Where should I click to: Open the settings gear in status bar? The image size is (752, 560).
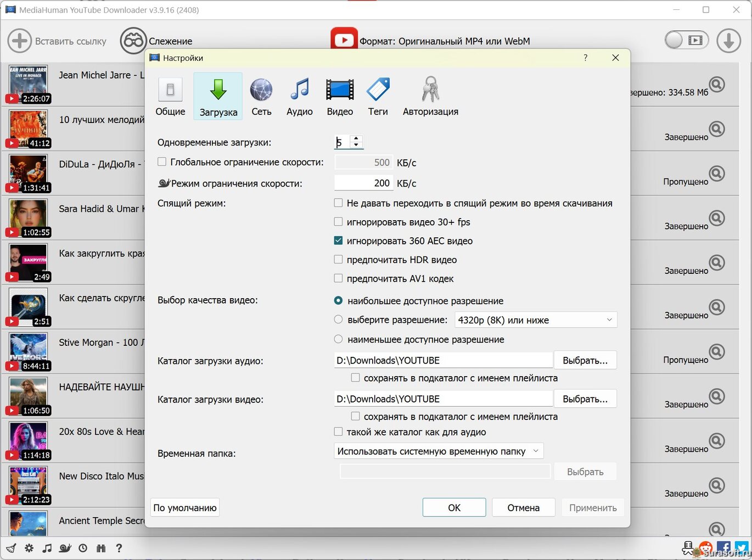point(29,548)
